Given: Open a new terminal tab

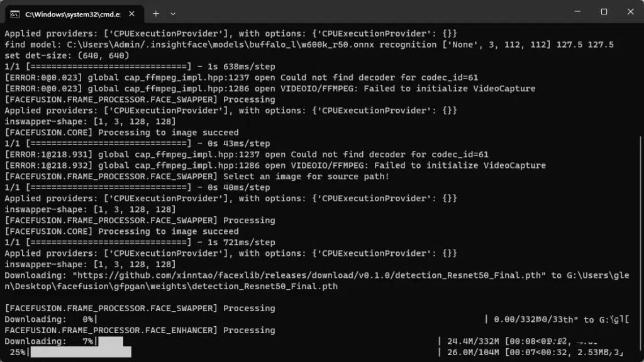Looking at the screenshot, I should coord(156,13).
